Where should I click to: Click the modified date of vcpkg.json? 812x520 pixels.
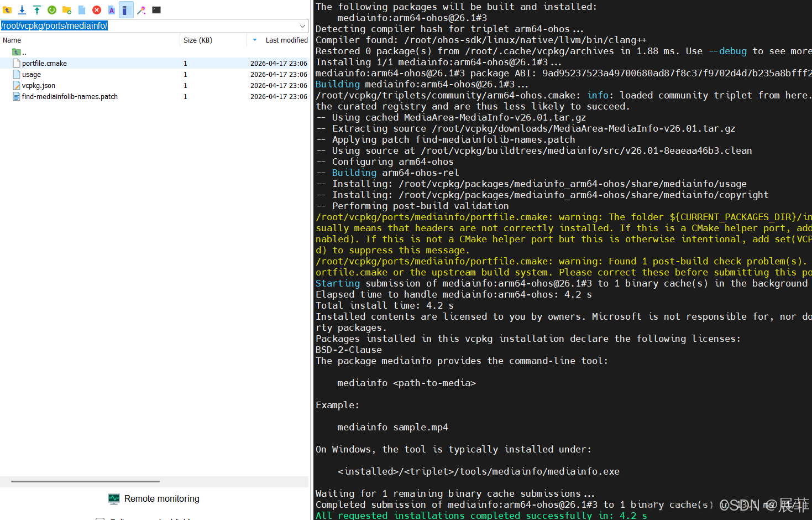[x=279, y=86]
